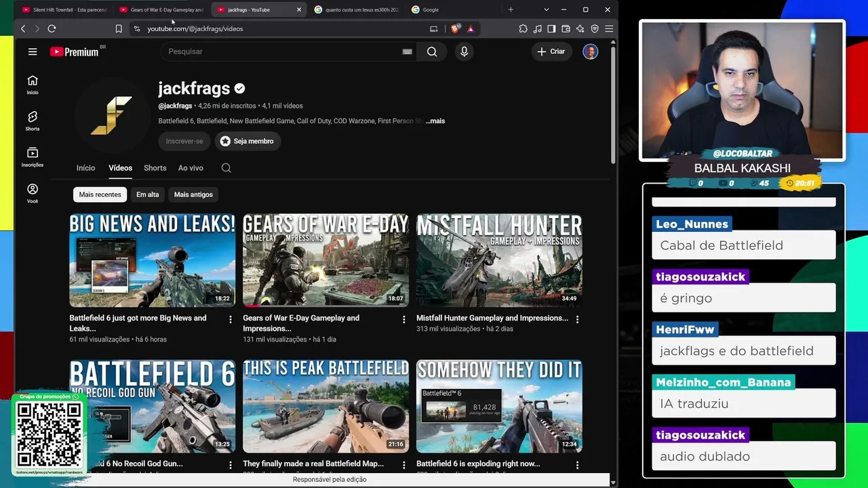Open options for real Battlefield Map video
Image resolution: width=868 pixels, height=488 pixels.
point(404,466)
